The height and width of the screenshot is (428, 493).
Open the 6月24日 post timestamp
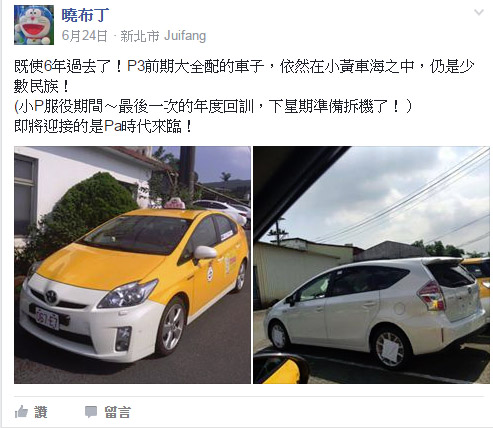click(85, 35)
